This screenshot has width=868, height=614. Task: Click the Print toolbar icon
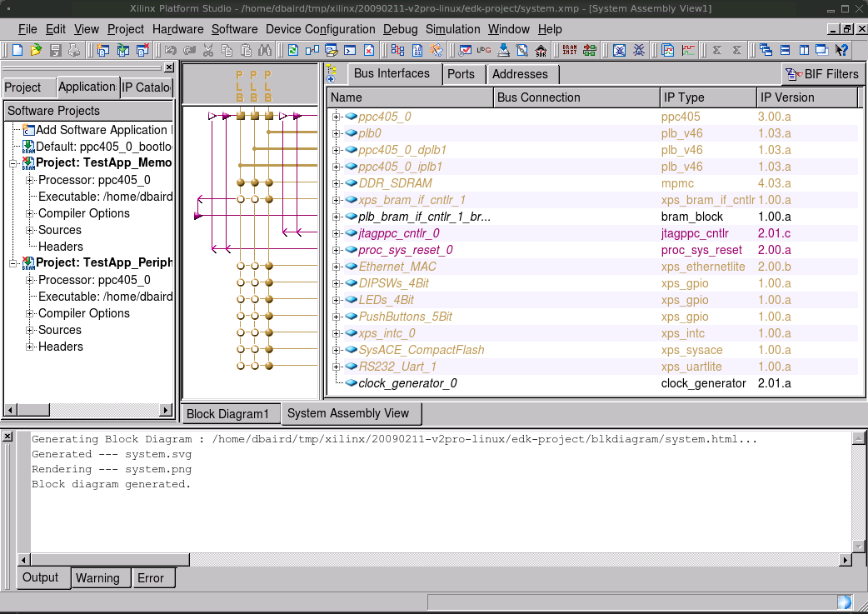73,50
